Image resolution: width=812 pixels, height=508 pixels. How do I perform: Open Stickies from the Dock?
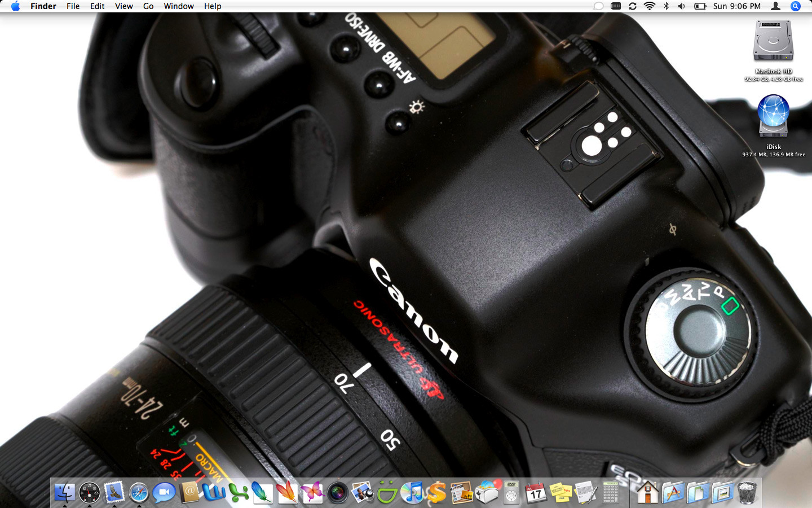coord(561,493)
